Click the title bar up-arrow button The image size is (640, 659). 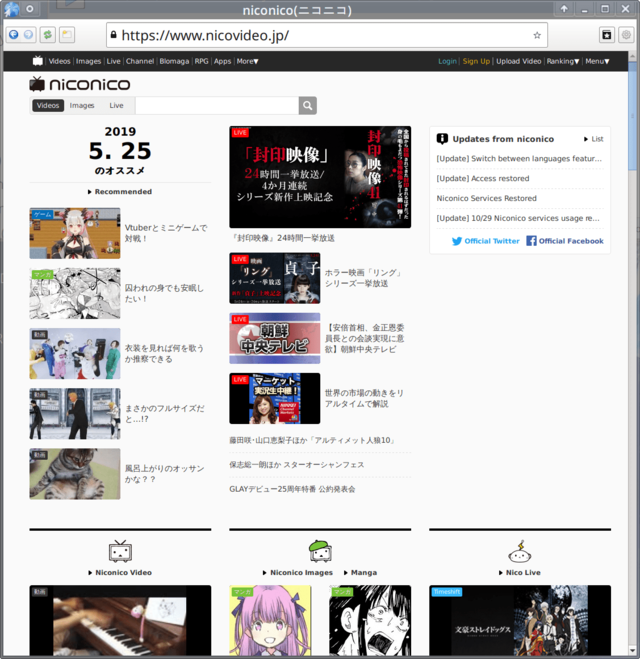(x=564, y=8)
